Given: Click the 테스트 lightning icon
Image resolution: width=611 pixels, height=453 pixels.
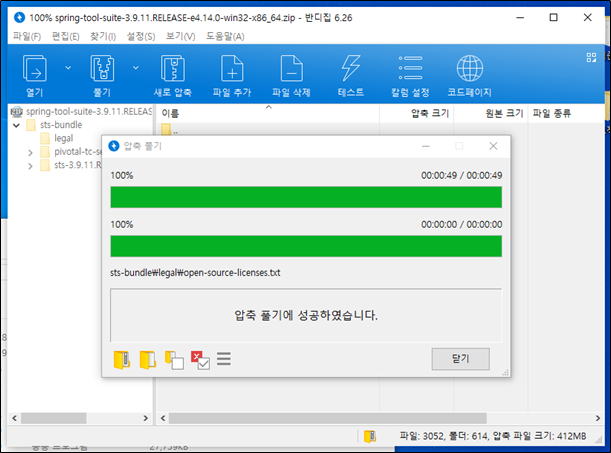Looking at the screenshot, I should point(351,68).
